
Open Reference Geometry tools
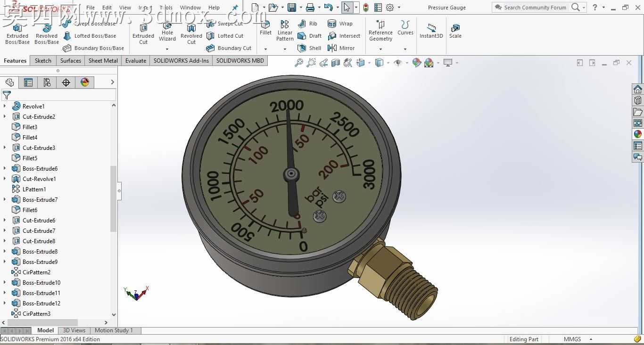coord(380,31)
